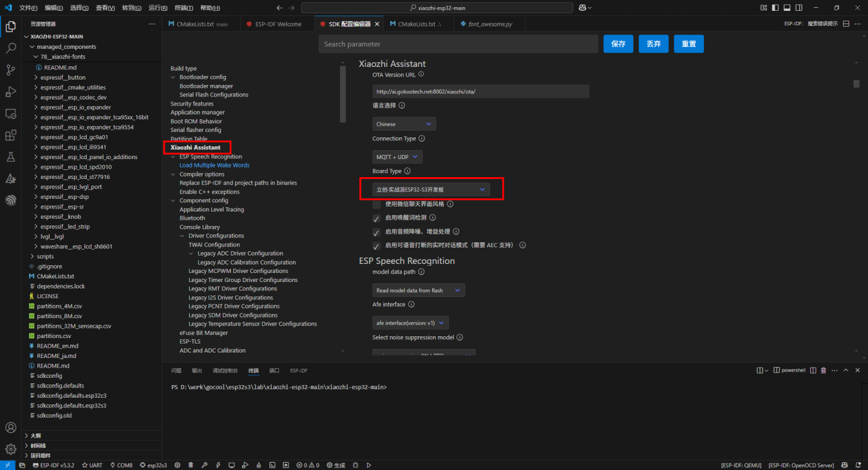The width and height of the screenshot is (868, 470).
Task: Kill terminal with the trash icon
Action: pyautogui.click(x=823, y=371)
